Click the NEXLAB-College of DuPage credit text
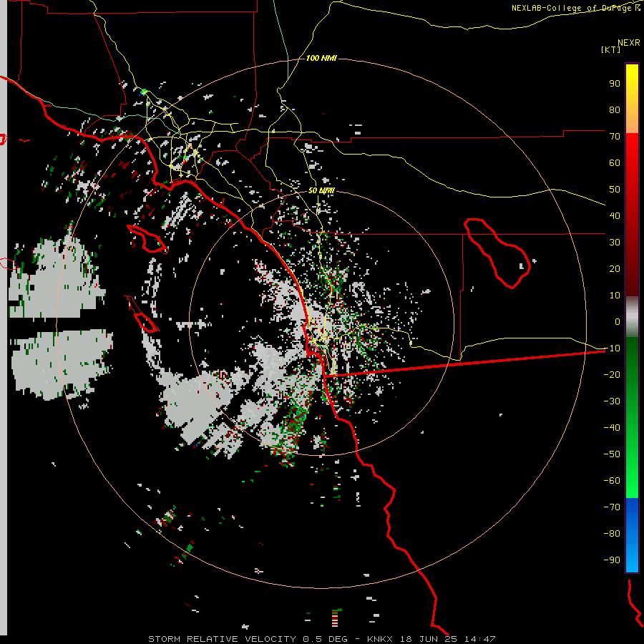The width and height of the screenshot is (644, 644). click(576, 8)
